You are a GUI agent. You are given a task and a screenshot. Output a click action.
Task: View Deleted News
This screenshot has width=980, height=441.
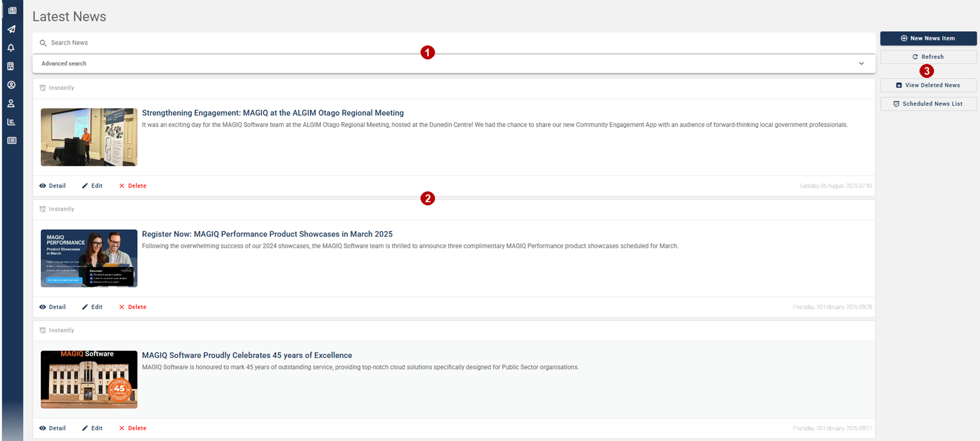(x=928, y=85)
